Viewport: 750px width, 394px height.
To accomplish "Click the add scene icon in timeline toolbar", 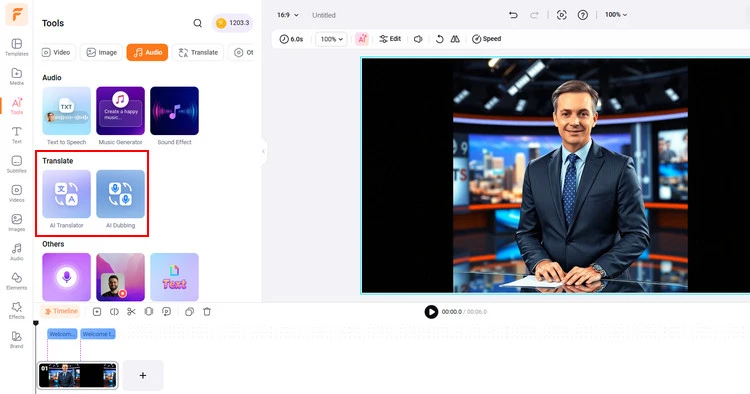I will point(97,312).
